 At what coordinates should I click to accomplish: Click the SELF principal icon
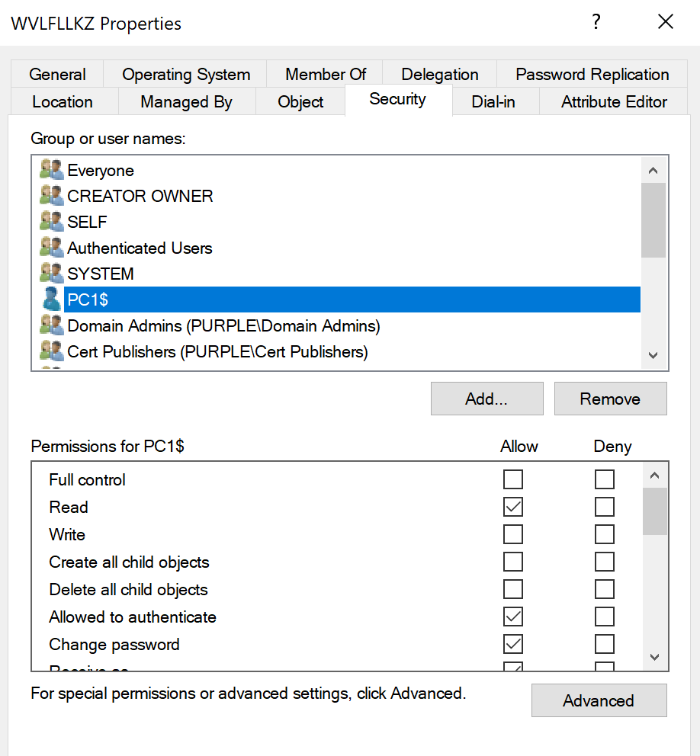(x=50, y=222)
